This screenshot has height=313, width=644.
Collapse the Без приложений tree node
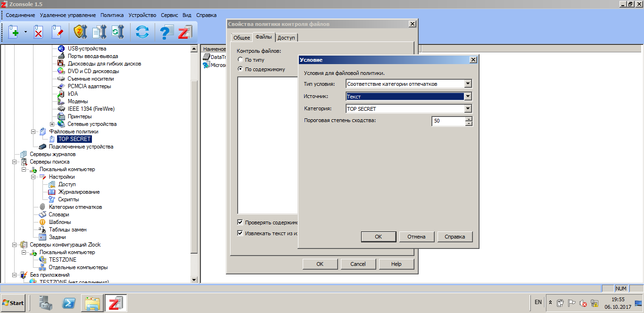[x=15, y=275]
